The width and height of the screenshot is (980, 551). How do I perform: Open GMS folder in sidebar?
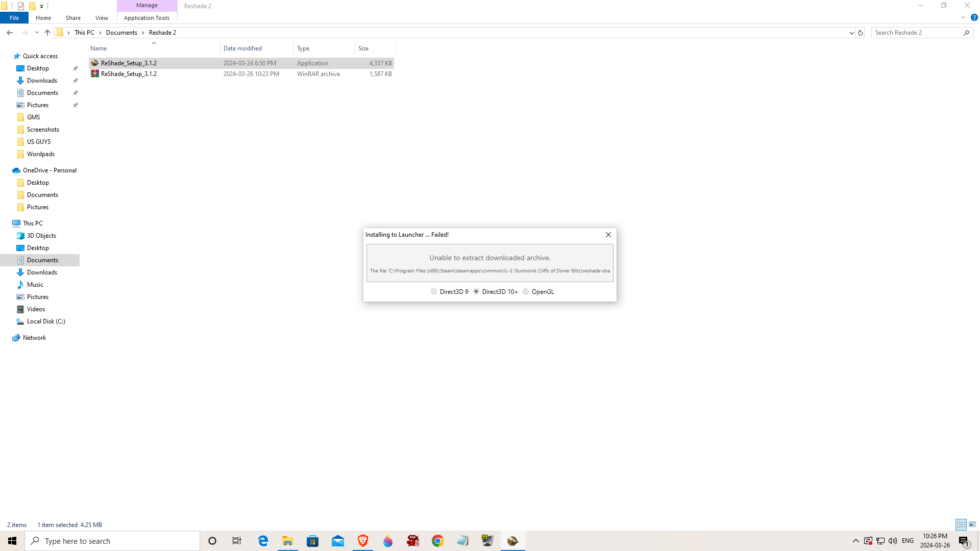coord(33,117)
